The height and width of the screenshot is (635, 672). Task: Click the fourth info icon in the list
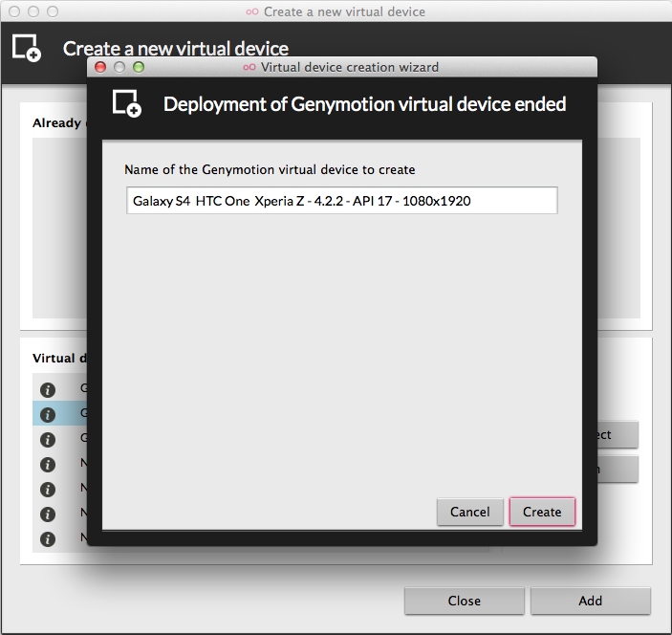[48, 465]
